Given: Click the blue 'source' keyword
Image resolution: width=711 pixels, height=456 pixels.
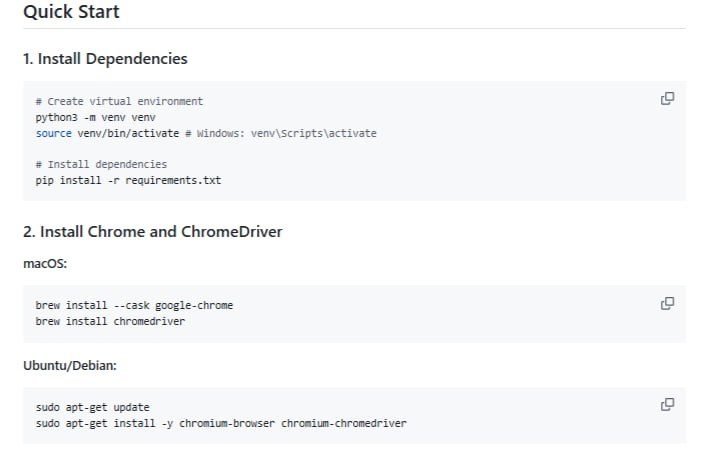Looking at the screenshot, I should click(x=53, y=133).
